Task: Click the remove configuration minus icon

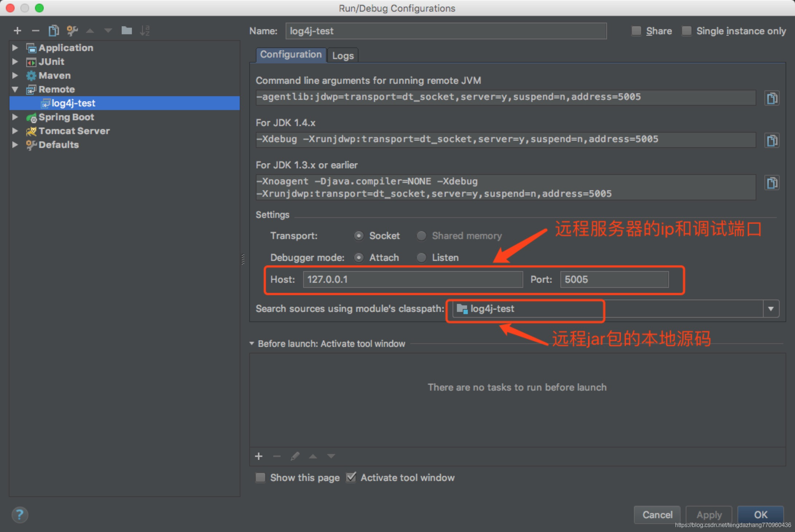Action: (35, 31)
